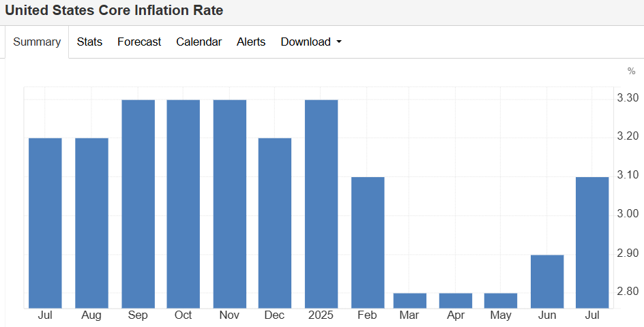
Task: Select the Jun bar at 2.90
Action: 547,281
